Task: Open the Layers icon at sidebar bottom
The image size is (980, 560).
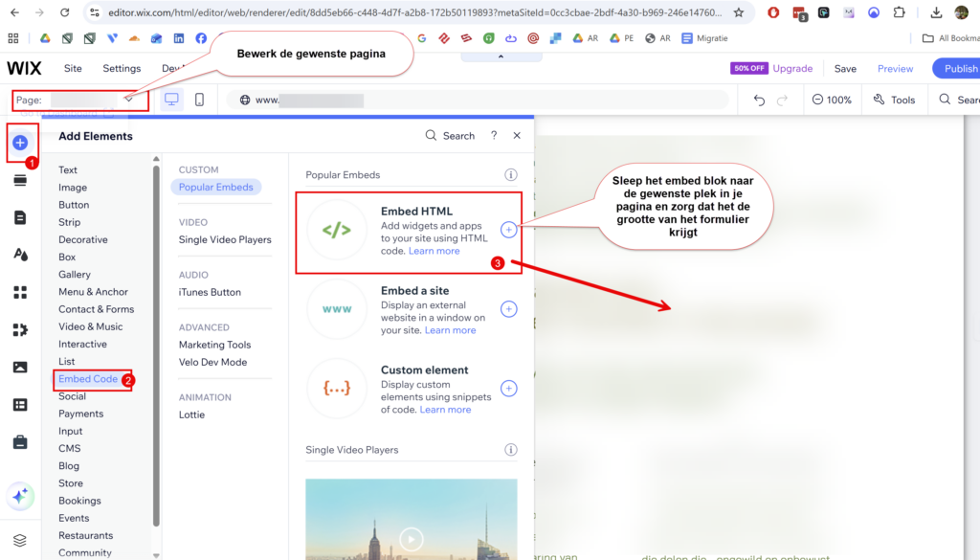Action: (20, 541)
